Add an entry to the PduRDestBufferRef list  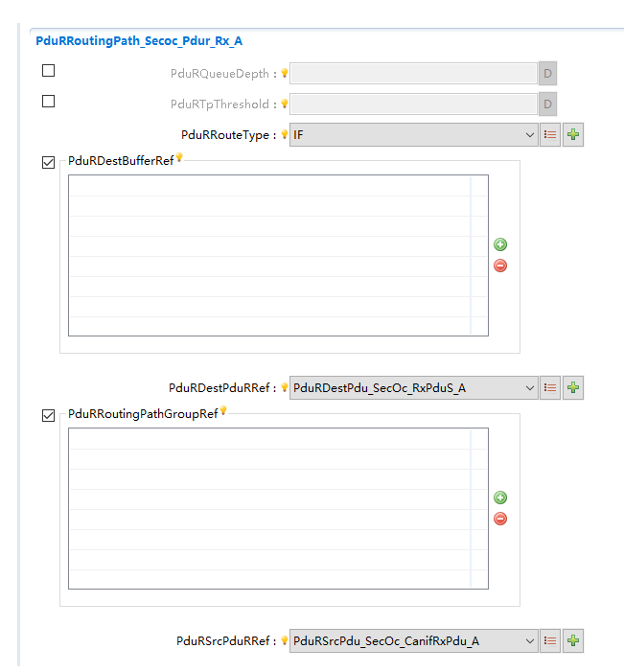[499, 245]
